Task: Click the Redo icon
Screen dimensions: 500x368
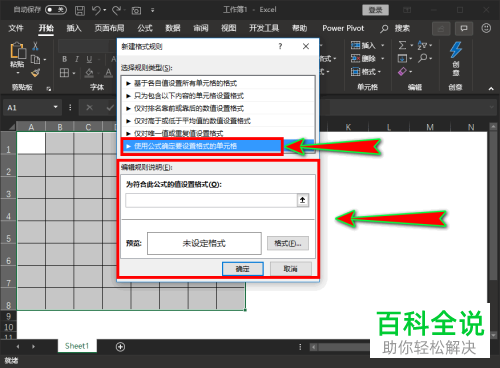Action: (116, 10)
